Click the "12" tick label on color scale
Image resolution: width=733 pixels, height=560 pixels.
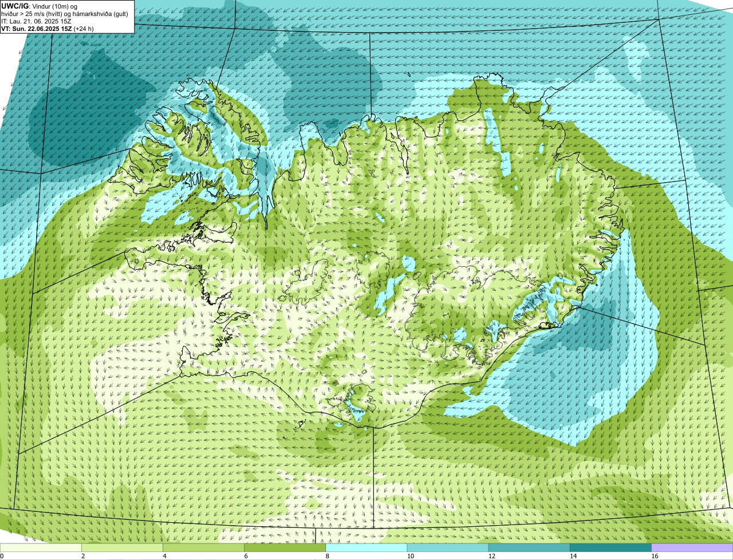(491, 556)
